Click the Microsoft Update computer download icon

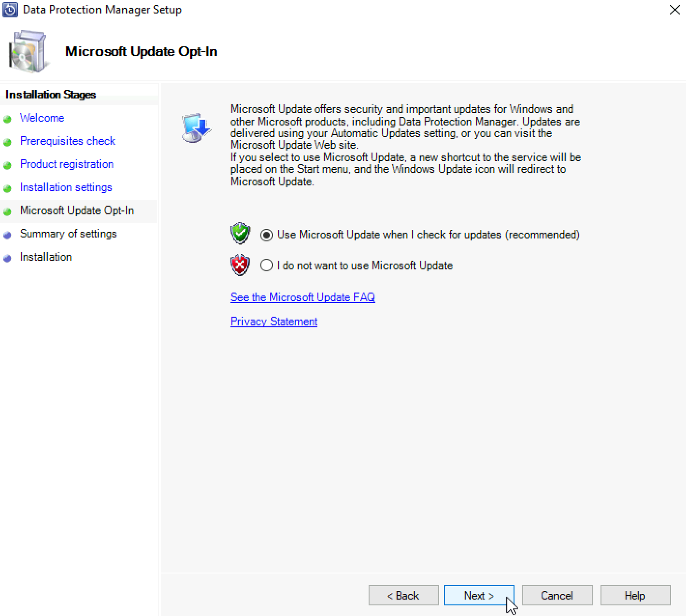tap(196, 128)
